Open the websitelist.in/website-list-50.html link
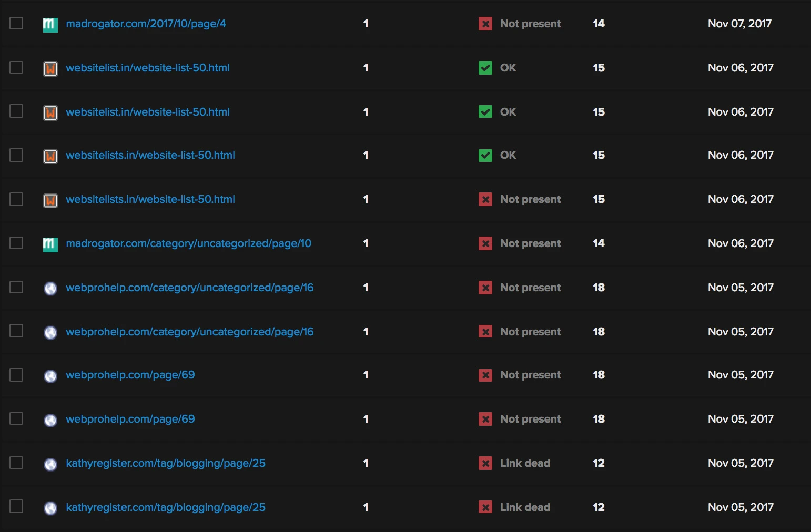The width and height of the screenshot is (811, 532). pyautogui.click(x=148, y=68)
